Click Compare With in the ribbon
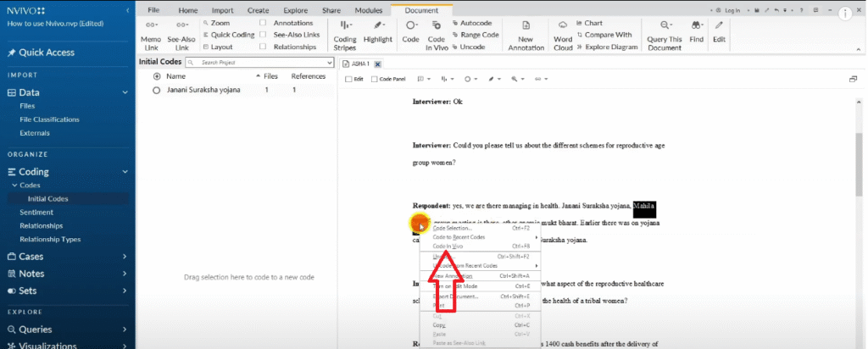The image size is (868, 349). (x=604, y=35)
